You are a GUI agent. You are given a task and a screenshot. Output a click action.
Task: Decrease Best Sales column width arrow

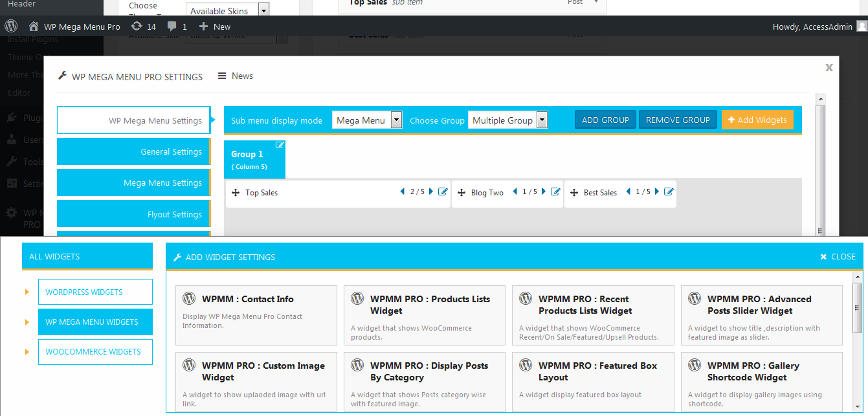(x=628, y=192)
